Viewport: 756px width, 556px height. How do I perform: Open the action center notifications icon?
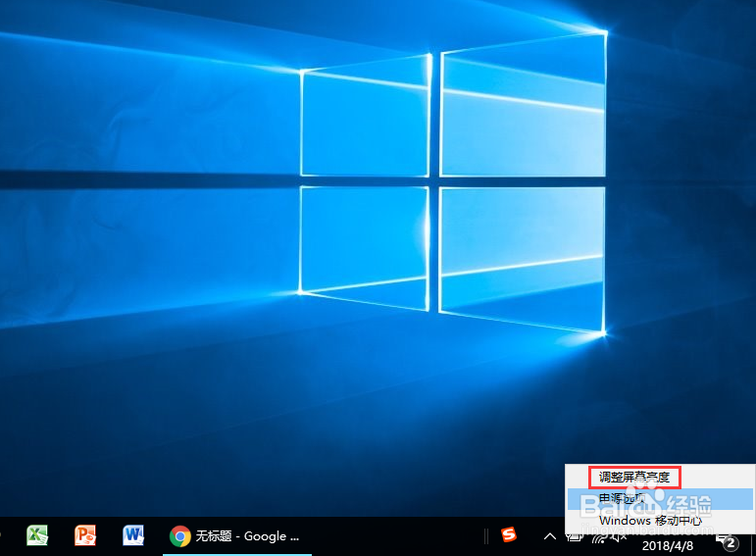tap(728, 542)
